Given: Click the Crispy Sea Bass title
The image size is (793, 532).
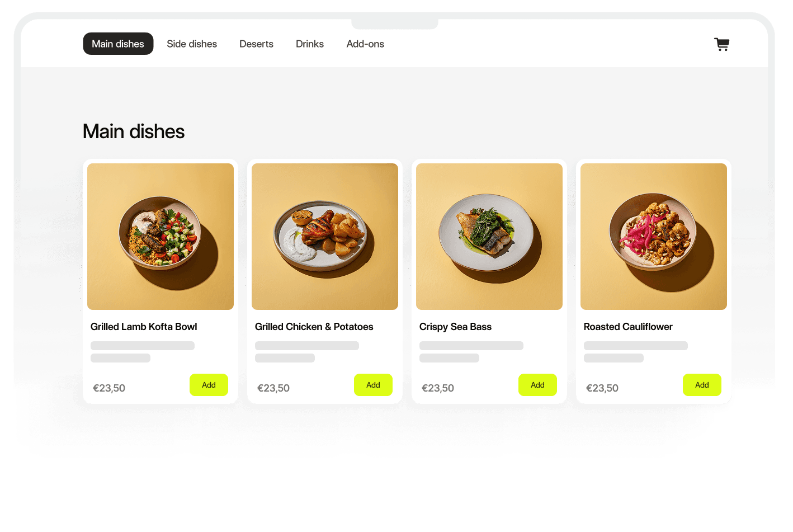Looking at the screenshot, I should coord(455,327).
